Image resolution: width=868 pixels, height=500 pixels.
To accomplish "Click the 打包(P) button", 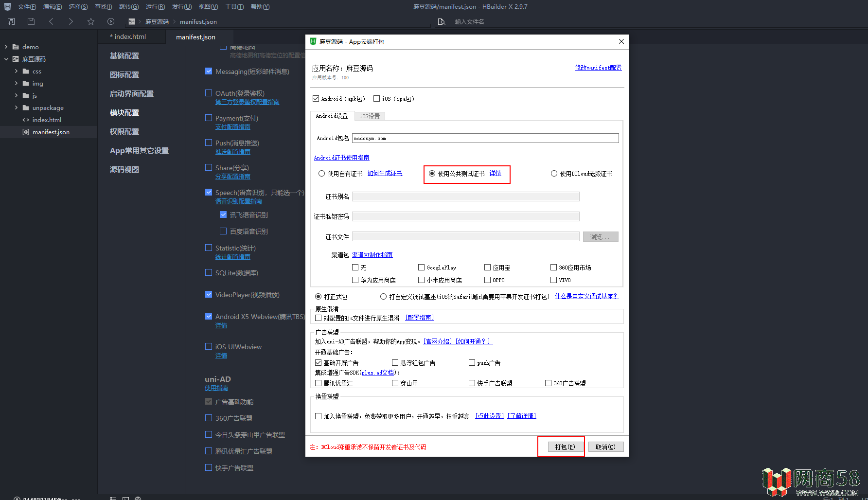I will tap(565, 447).
